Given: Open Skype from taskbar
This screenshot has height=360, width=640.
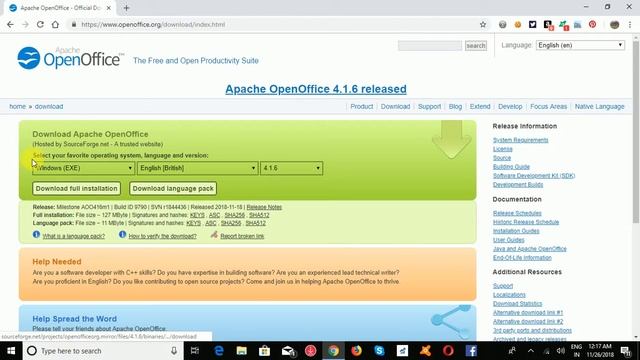Looking at the screenshot, I should (379, 351).
